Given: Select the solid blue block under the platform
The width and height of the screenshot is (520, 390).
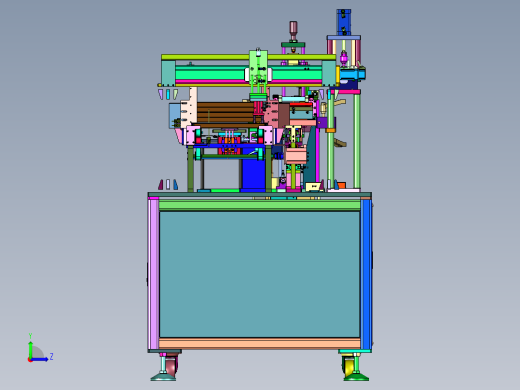Looking at the screenshot, I should [x=254, y=174].
